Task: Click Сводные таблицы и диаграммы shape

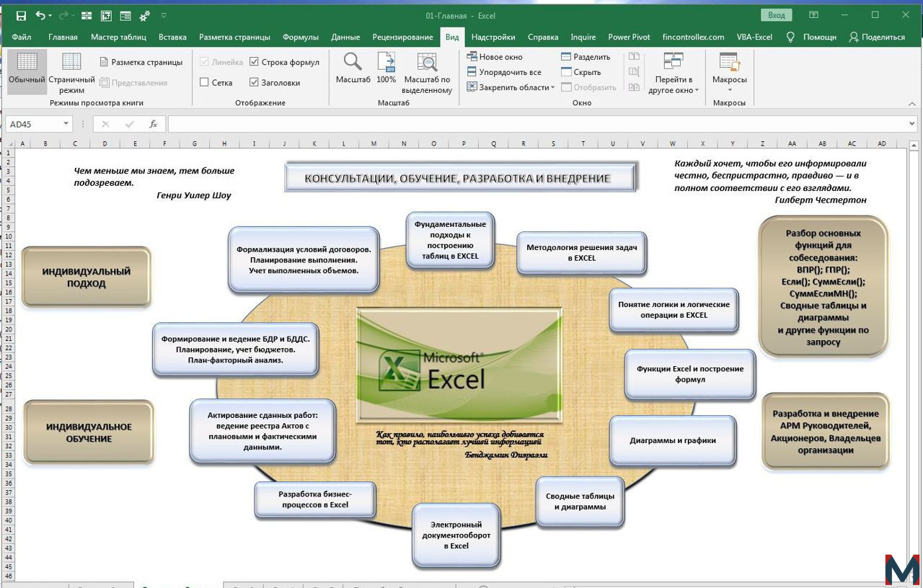Action: [580, 502]
